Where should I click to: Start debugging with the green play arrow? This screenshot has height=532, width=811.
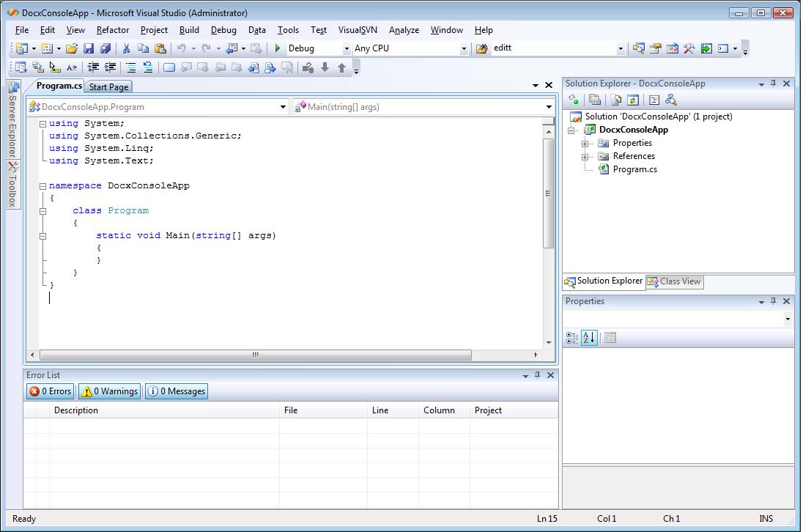pyautogui.click(x=277, y=48)
